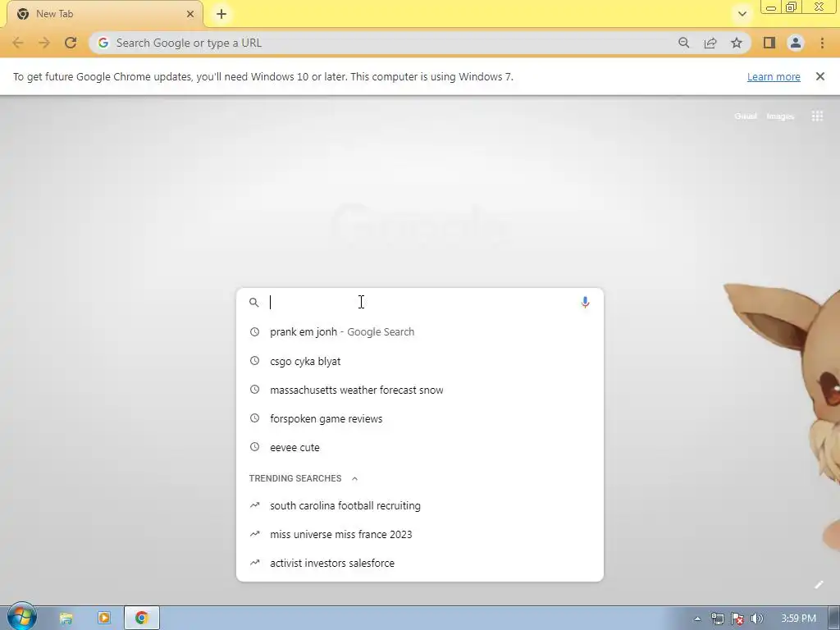Image resolution: width=840 pixels, height=630 pixels.
Task: Select trending 'miss universe miss france 2023'
Action: pyautogui.click(x=419, y=534)
